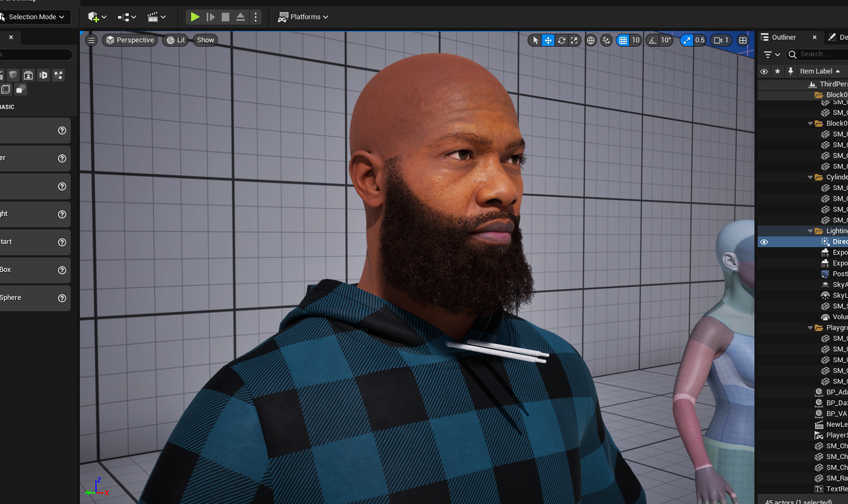
Task: Select the SkyLight actor row
Action: [x=803, y=295]
